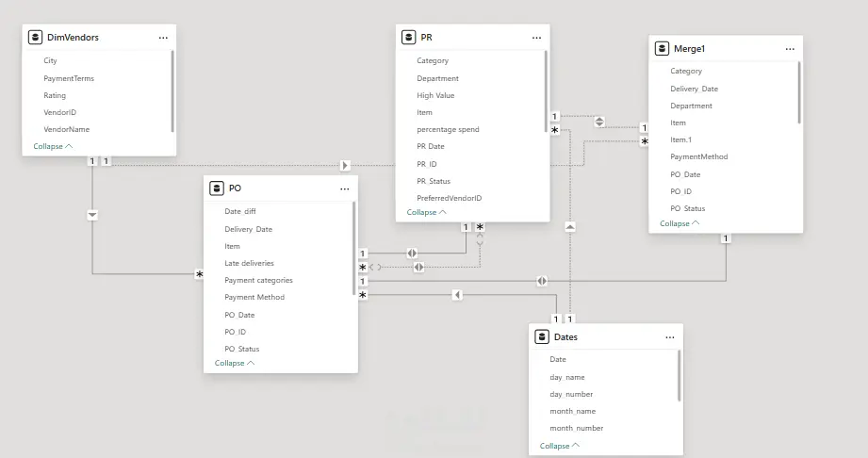Image resolution: width=868 pixels, height=458 pixels.
Task: Click the filter direction arrow on DimVendors-PO line
Action: tap(92, 215)
